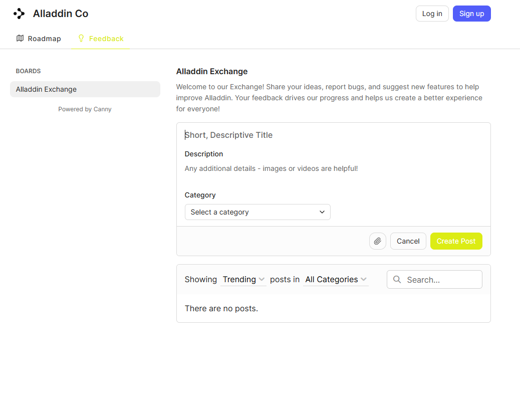Click the BOARDS sidebar heading

pos(28,71)
